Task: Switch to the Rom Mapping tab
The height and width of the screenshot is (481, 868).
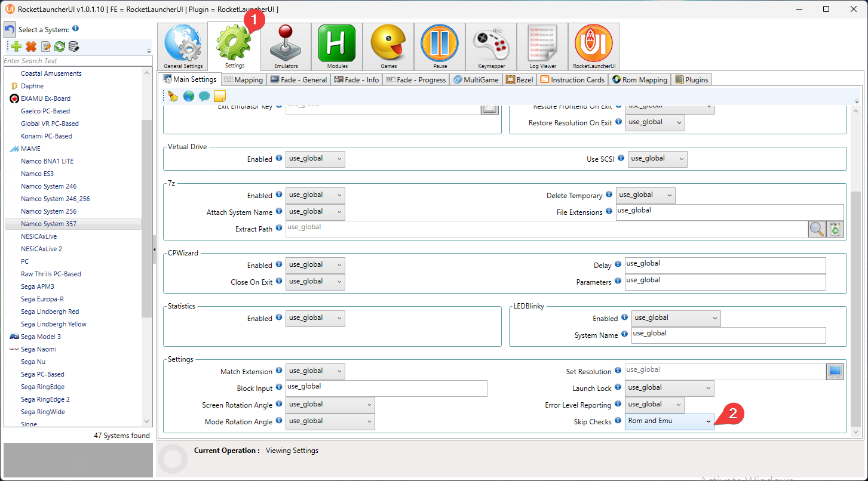Action: 640,79
